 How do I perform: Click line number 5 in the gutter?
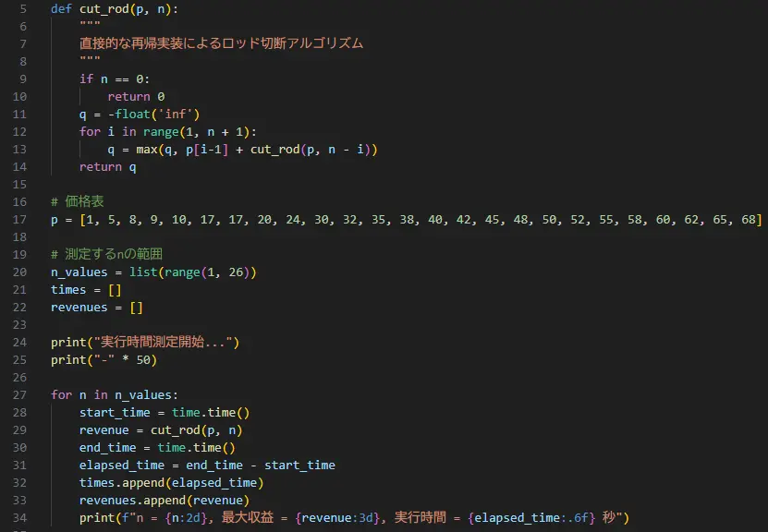(x=23, y=8)
